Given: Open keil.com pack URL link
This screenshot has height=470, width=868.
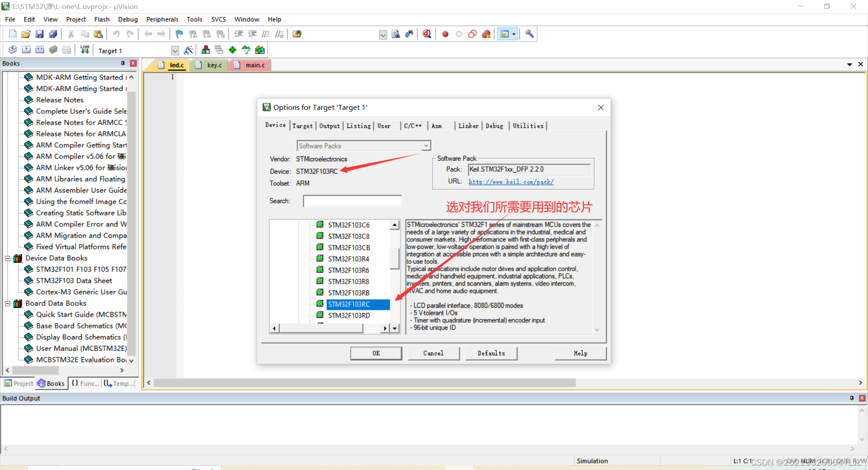Looking at the screenshot, I should point(511,182).
